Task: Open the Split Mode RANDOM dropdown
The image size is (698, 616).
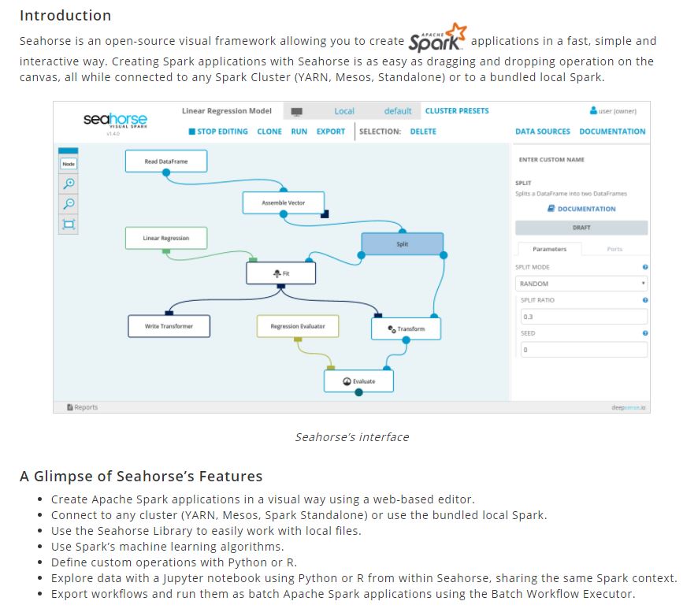Action: (581, 284)
